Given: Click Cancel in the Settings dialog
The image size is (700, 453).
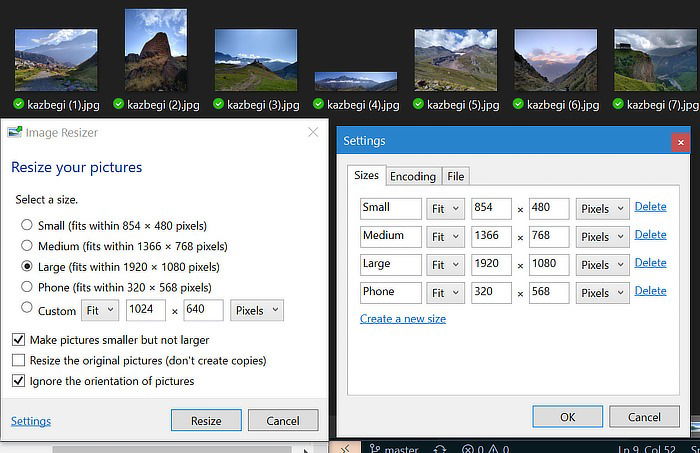Looking at the screenshot, I should click(644, 417).
